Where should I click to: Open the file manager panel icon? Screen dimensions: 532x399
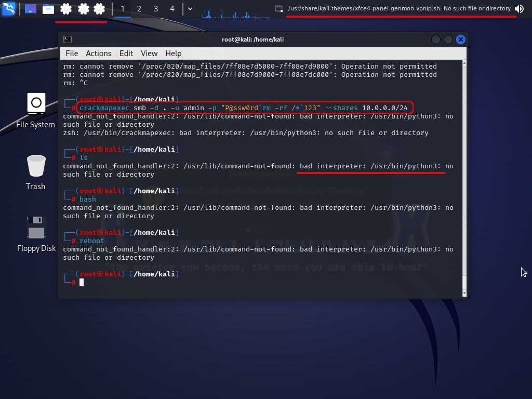(48, 9)
